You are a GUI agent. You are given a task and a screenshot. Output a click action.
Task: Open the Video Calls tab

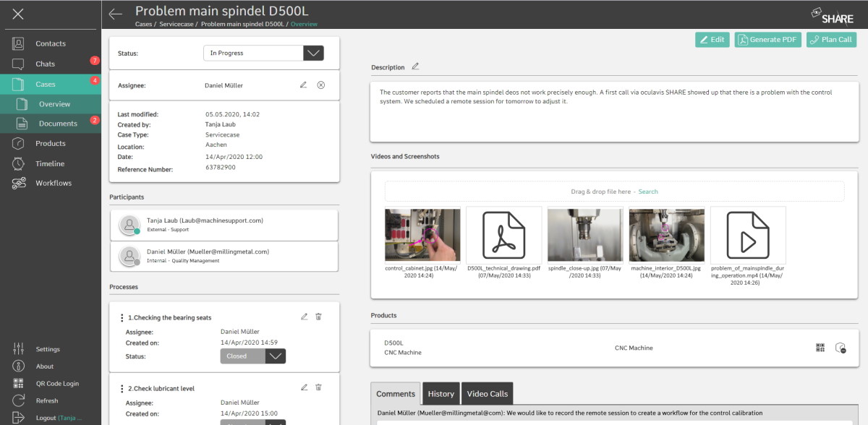487,394
